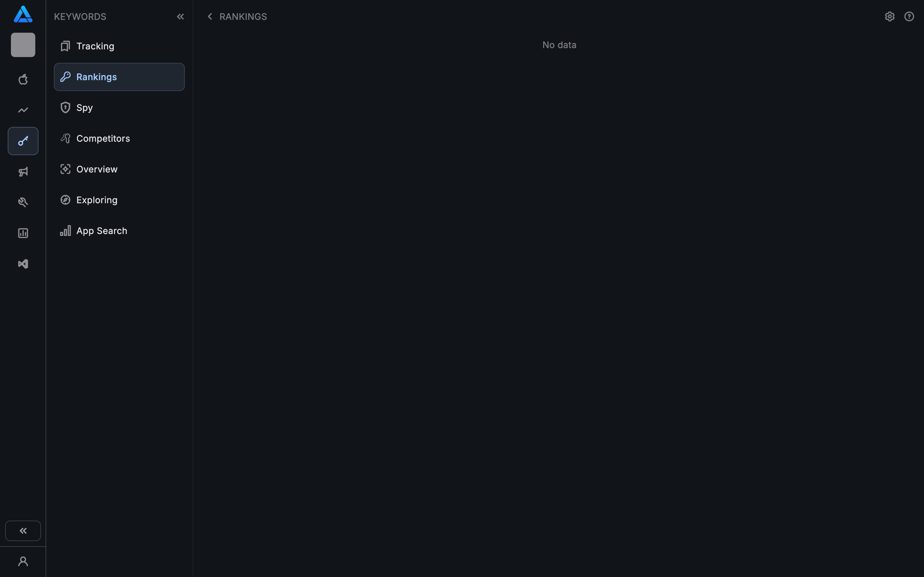Image resolution: width=924 pixels, height=577 pixels.
Task: Select the Apple App Store icon in rail
Action: (23, 79)
